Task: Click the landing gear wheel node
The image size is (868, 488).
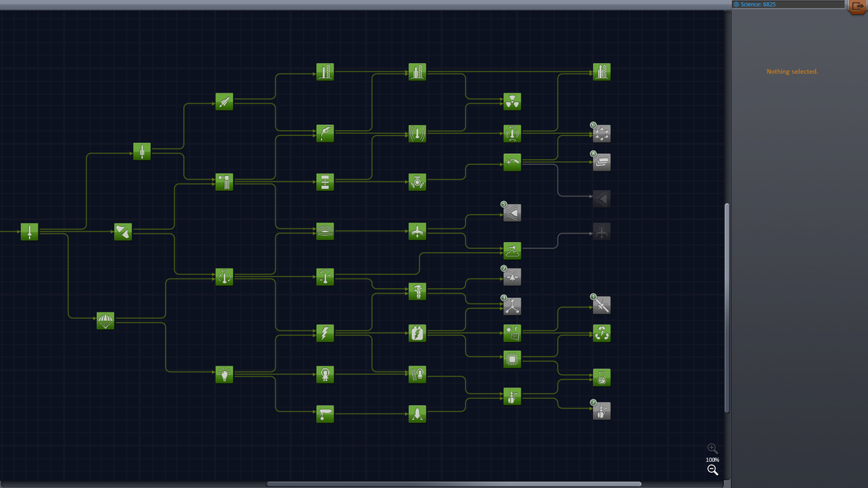Action: (325, 414)
